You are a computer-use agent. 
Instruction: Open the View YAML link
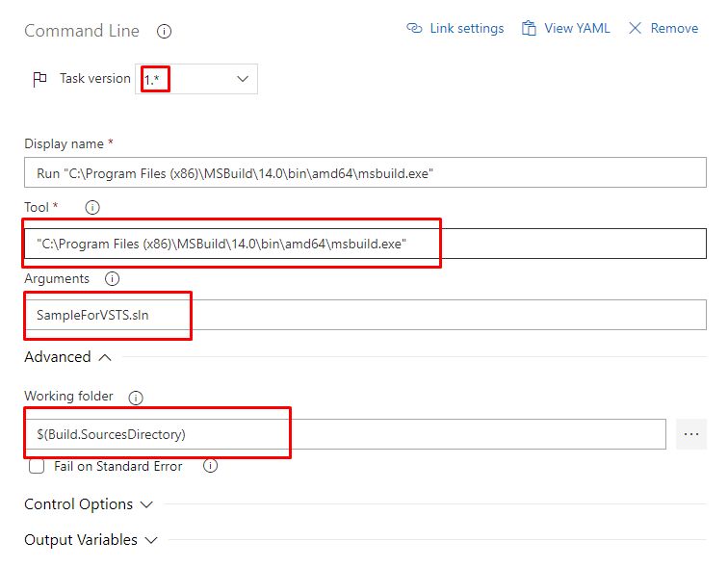click(x=565, y=28)
